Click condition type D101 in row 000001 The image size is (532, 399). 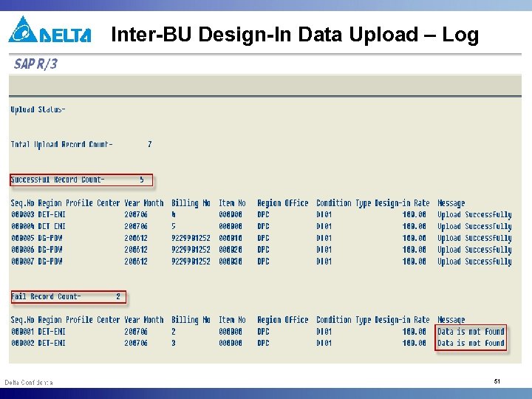coord(324,332)
